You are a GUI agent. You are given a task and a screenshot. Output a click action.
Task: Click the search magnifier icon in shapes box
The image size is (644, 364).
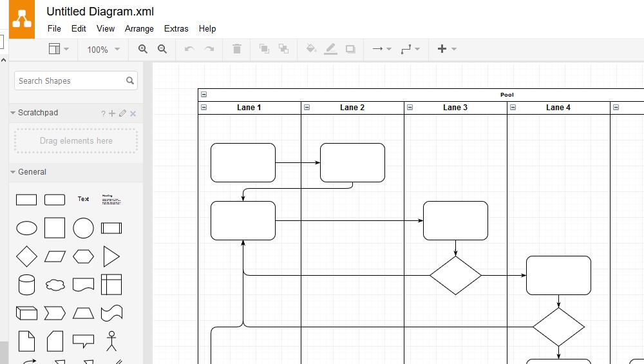[x=130, y=81]
